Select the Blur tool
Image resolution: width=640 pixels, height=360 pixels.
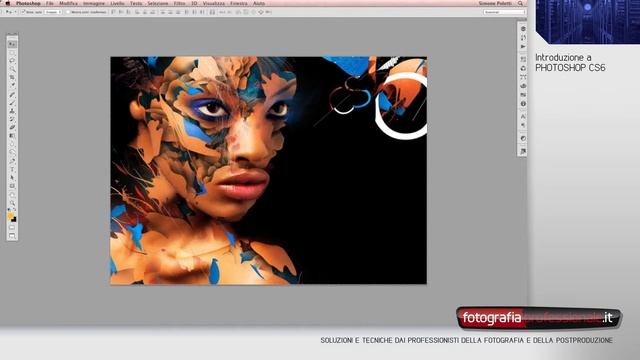pos(12,144)
